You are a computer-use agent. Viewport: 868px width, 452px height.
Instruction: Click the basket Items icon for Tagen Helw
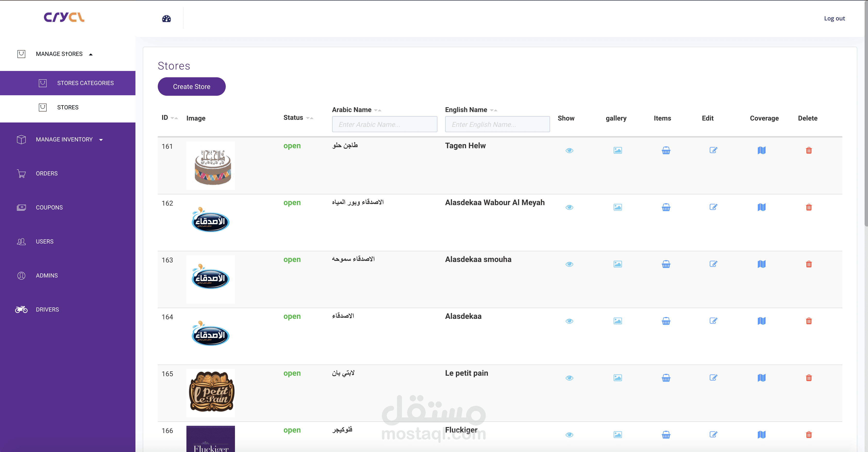(x=666, y=150)
